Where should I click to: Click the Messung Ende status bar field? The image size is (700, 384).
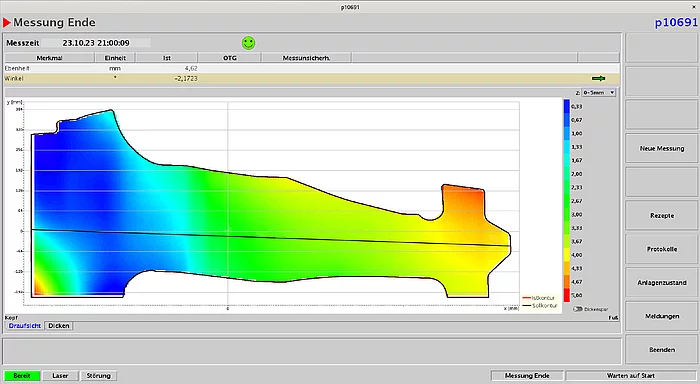527,376
